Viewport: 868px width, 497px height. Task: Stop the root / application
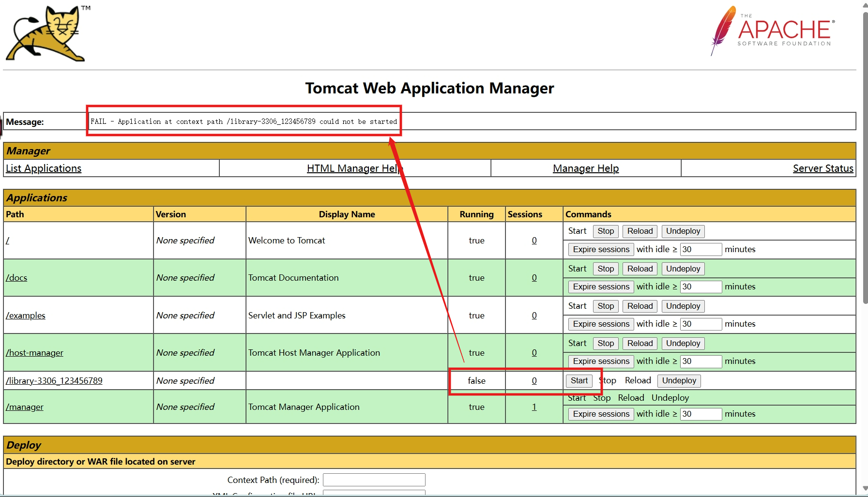pyautogui.click(x=606, y=231)
